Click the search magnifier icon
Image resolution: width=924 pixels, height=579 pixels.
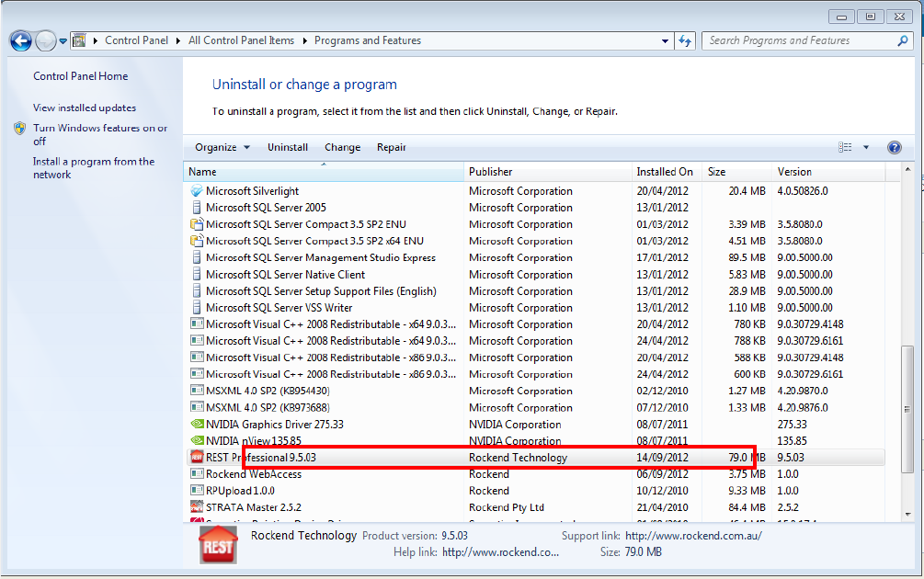pos(902,40)
